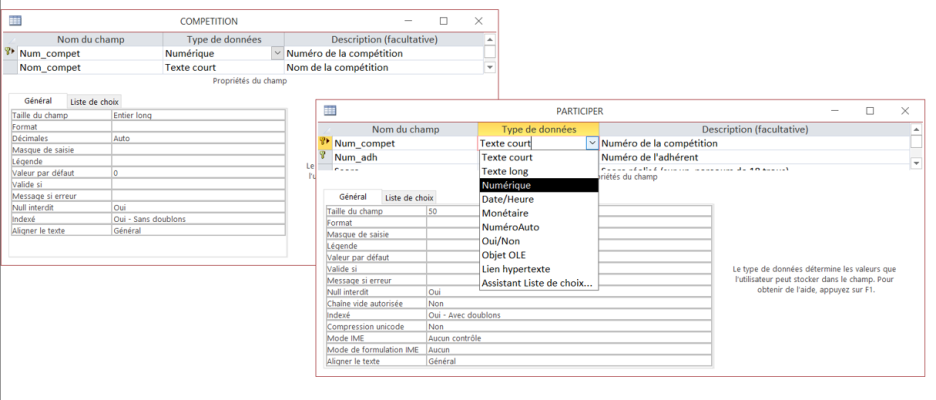Choose Oui/Non in the data type list
The width and height of the screenshot is (936, 400).
[x=538, y=241]
